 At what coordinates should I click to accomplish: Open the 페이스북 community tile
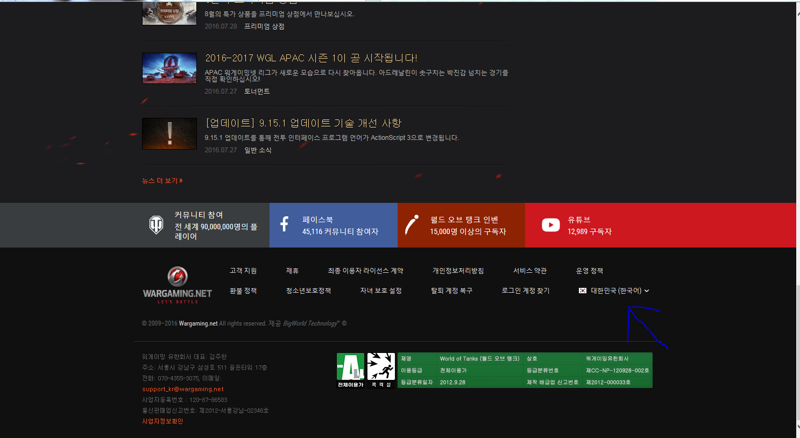(333, 225)
